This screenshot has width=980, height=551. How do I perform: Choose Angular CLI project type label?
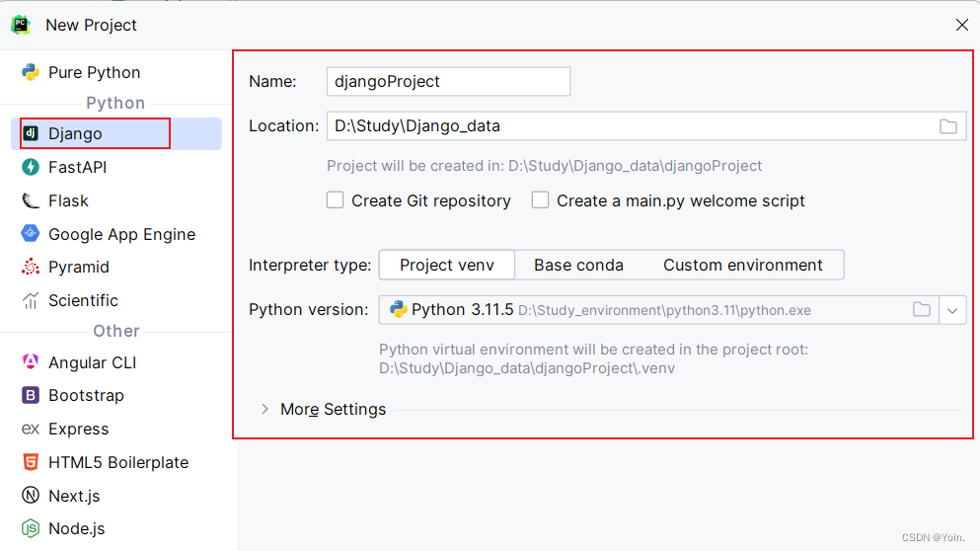pyautogui.click(x=93, y=362)
